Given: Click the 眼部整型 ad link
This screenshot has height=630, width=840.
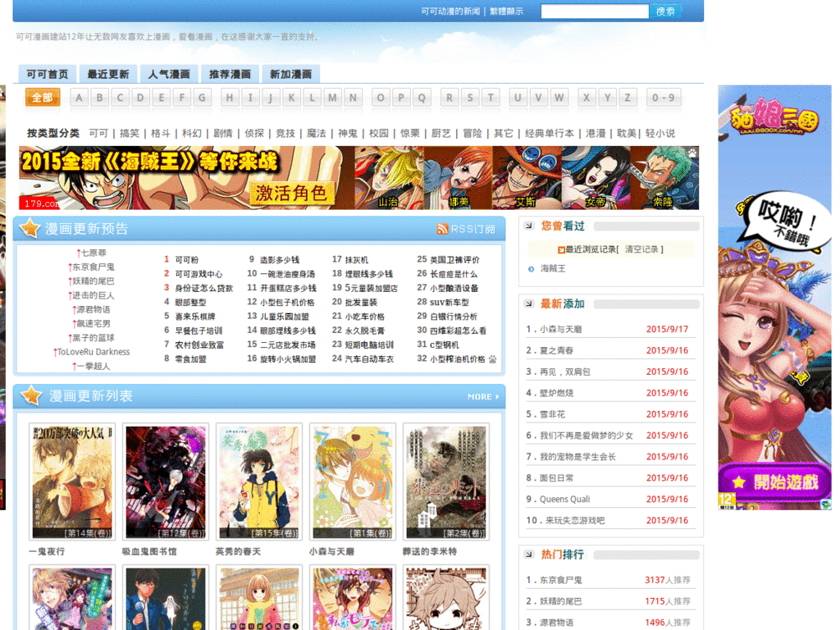Looking at the screenshot, I should coord(190,302).
